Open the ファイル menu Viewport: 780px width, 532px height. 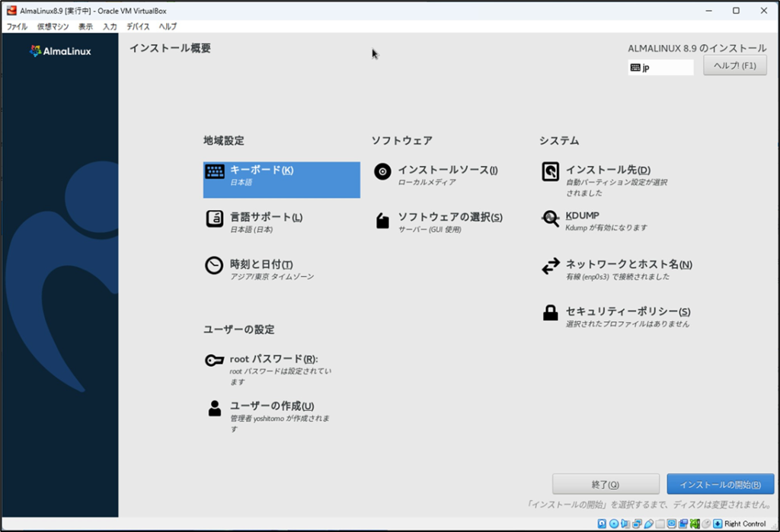[x=17, y=27]
